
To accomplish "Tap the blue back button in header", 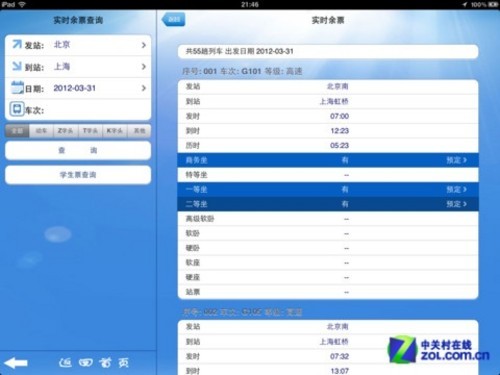I will (174, 19).
